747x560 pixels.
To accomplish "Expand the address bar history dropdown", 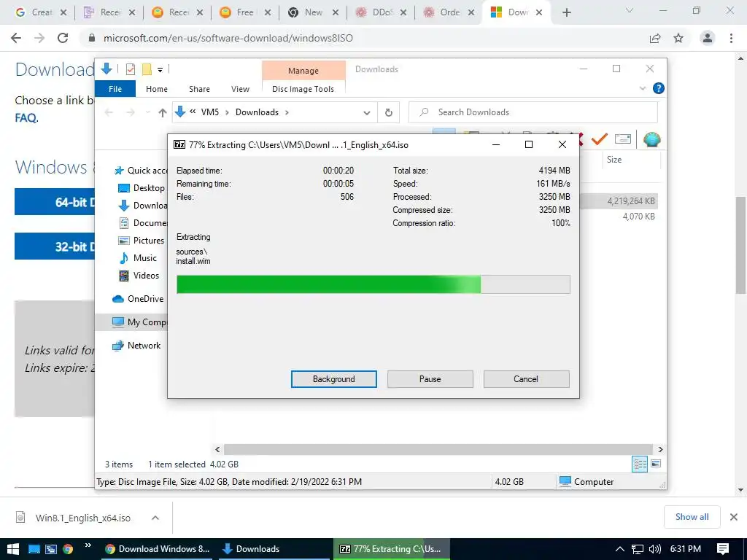I will pos(366,113).
